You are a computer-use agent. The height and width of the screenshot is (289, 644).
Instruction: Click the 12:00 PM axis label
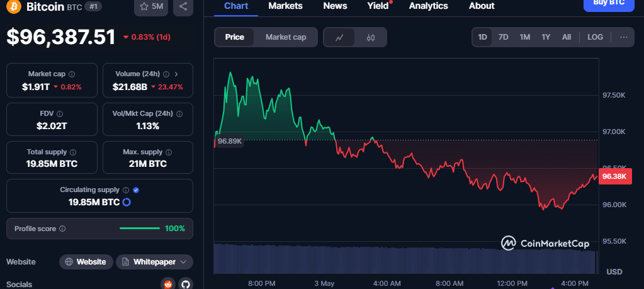tap(511, 284)
